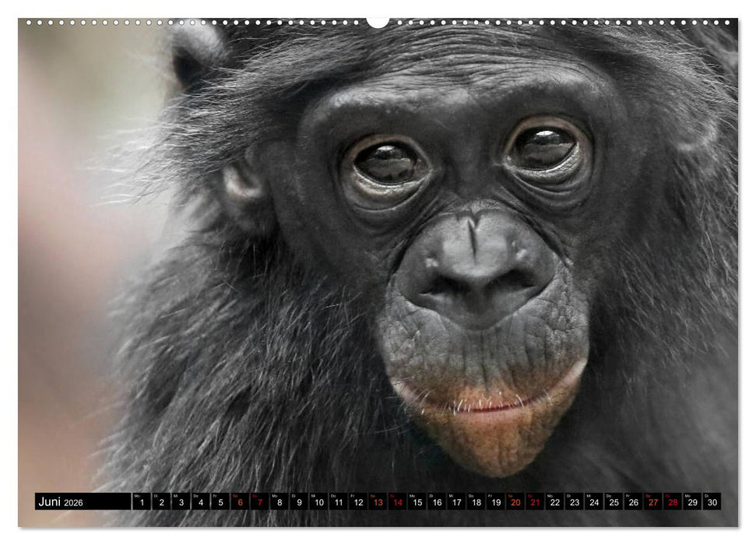Click the bonobo's left eye in photo
The height and width of the screenshot is (545, 756).
point(387,163)
